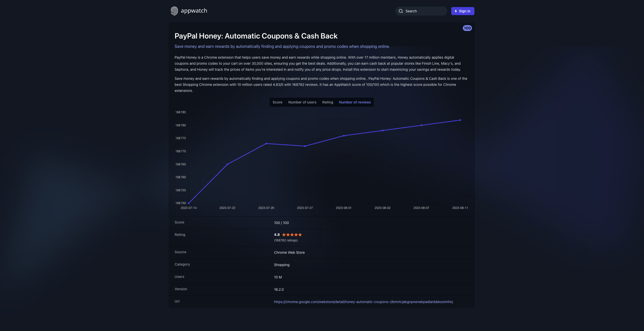Click the '2023-07-14' x-axis date label
This screenshot has width=644, height=331.
188,208
